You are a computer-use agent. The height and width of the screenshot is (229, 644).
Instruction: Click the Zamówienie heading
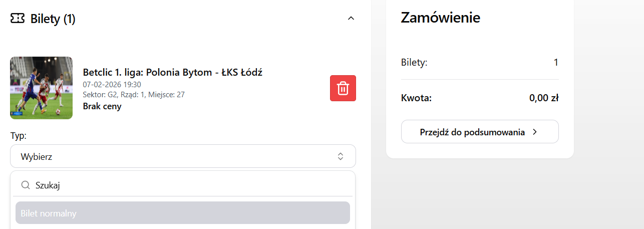point(440,18)
